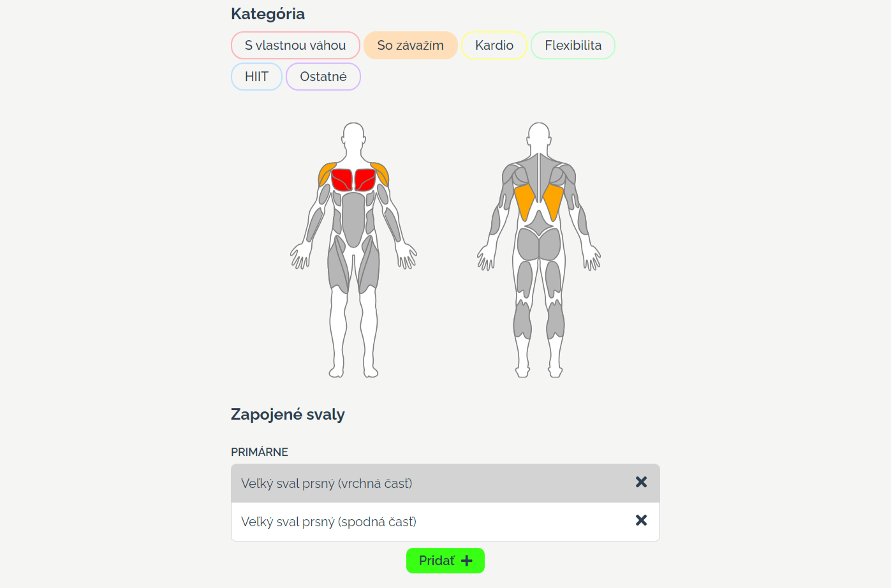This screenshot has width=891, height=588.
Task: Select the Kardio category chip
Action: click(x=494, y=45)
